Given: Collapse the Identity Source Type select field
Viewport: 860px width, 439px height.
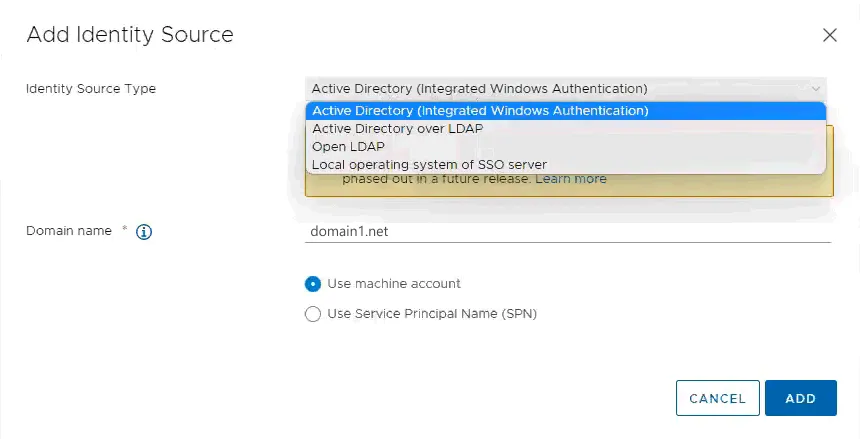Looking at the screenshot, I should 560,88.
